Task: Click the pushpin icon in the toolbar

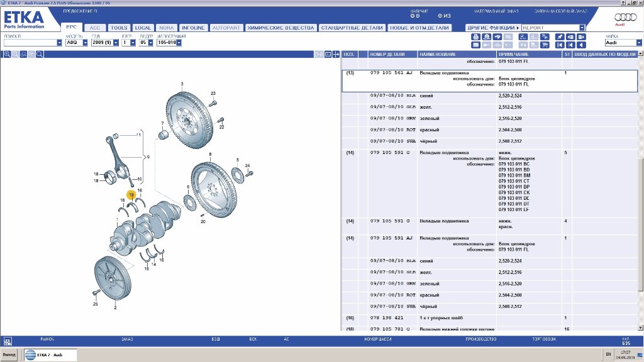Action: 560,37
